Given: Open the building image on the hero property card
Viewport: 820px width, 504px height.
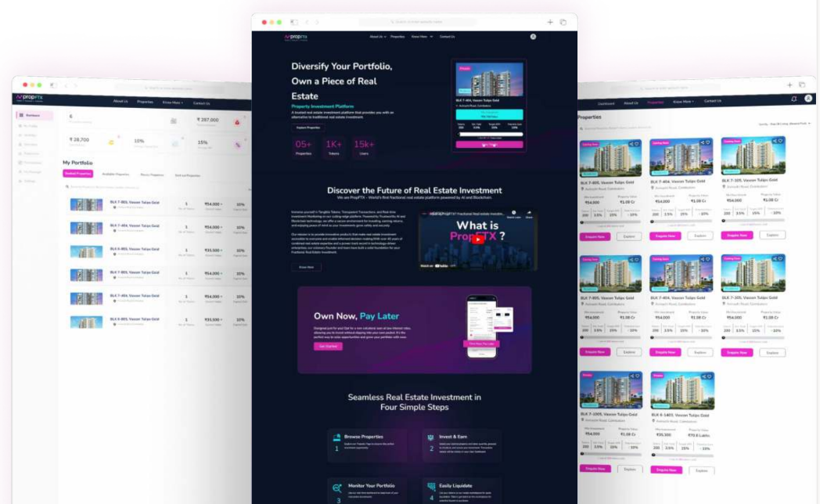Looking at the screenshot, I should [x=489, y=80].
